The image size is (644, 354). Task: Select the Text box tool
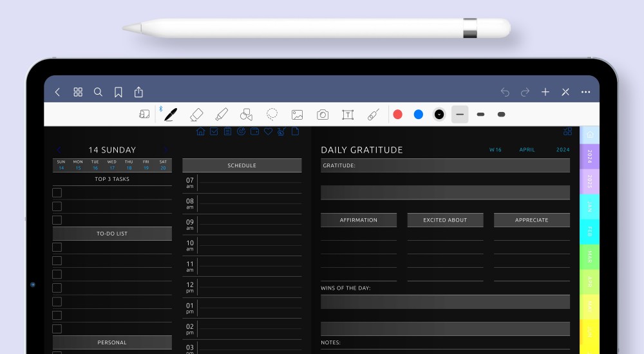pyautogui.click(x=348, y=115)
